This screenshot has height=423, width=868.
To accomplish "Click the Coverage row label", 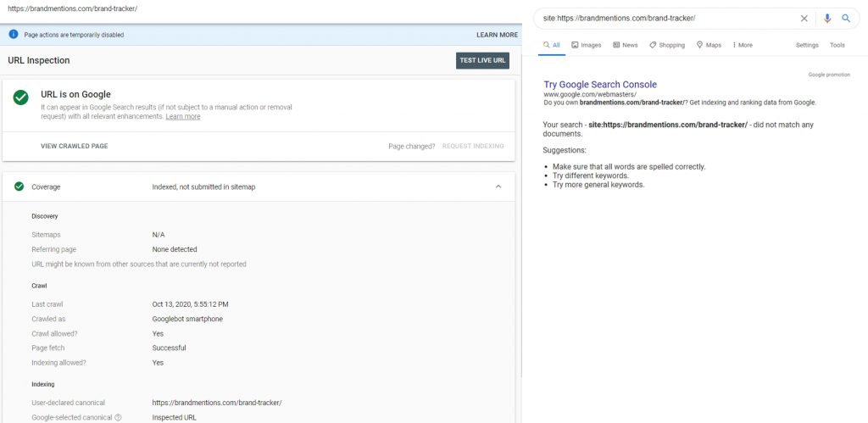I will coord(46,187).
